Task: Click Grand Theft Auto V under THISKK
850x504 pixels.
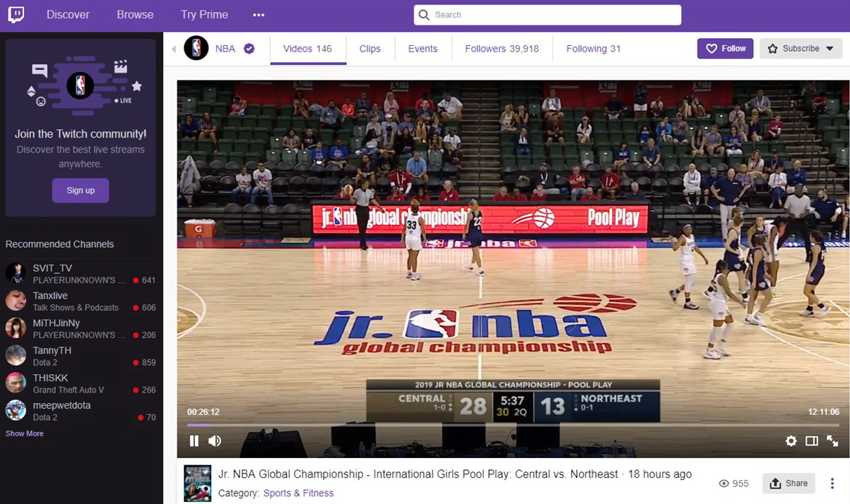Action: click(x=69, y=390)
